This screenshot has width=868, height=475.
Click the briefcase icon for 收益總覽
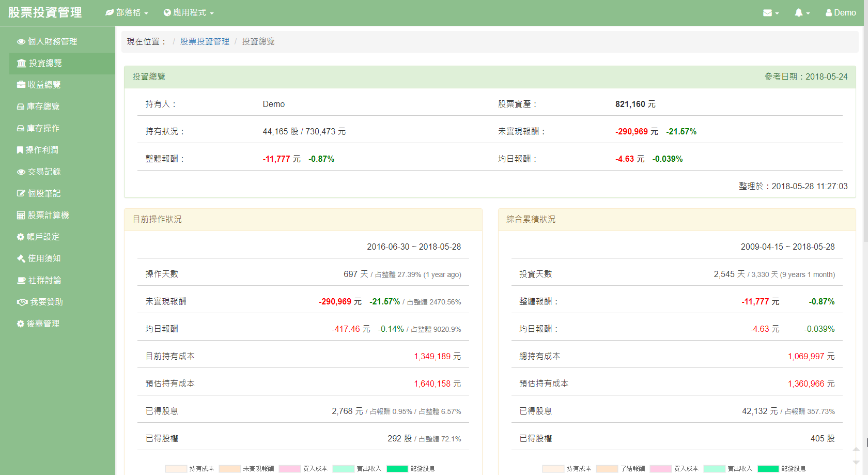click(x=21, y=85)
